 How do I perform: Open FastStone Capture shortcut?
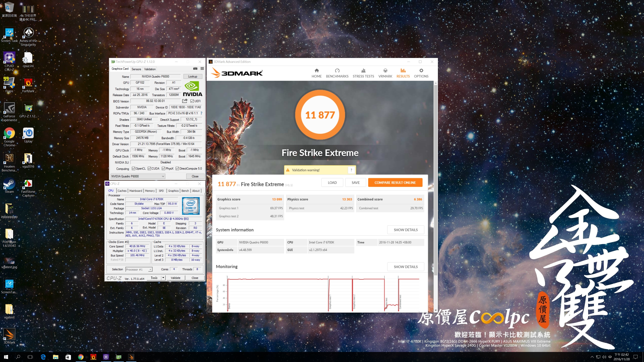pos(28,187)
